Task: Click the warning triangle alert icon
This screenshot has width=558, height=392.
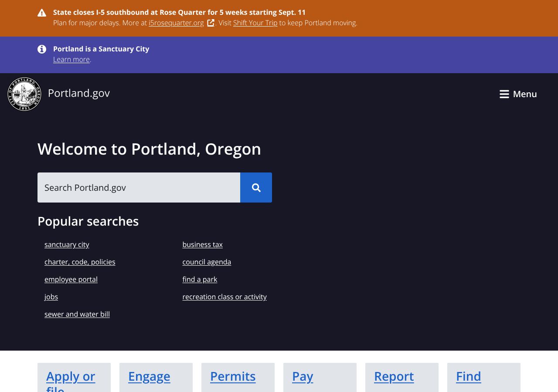Action: click(42, 13)
